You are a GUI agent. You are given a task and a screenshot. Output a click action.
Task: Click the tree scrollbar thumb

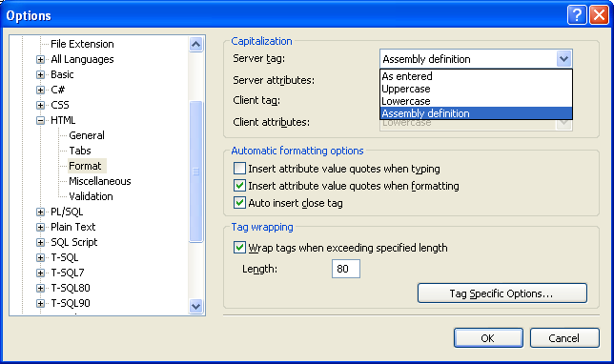click(x=195, y=172)
